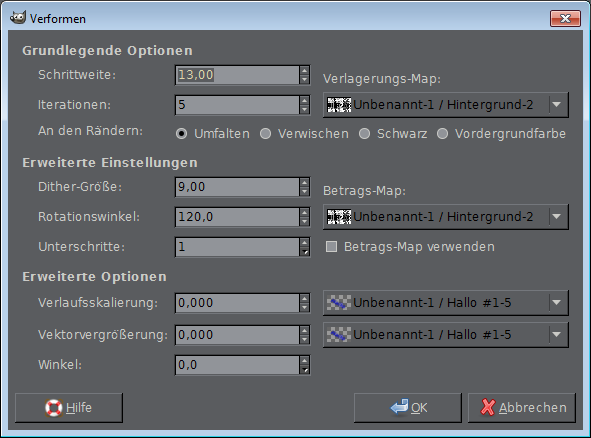Increase Rotationswinkel using the up spinner arrow

305,212
